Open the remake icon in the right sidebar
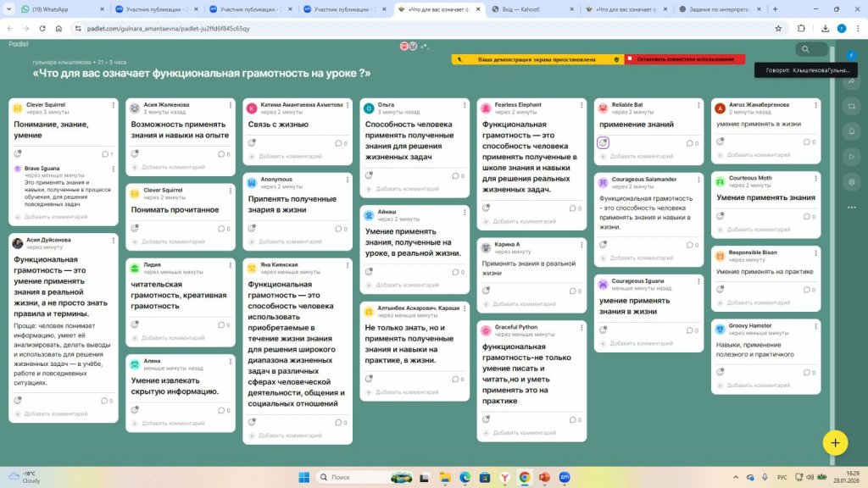This screenshot has width=868, height=488. (852, 106)
